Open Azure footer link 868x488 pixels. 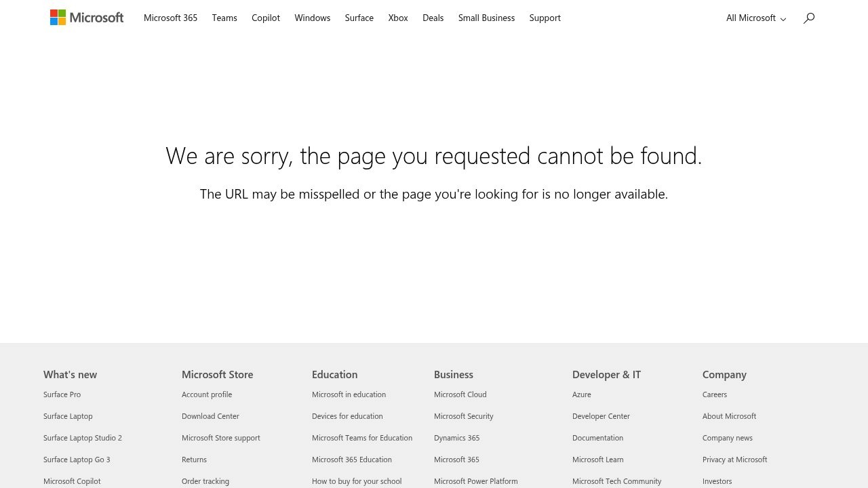tap(582, 394)
